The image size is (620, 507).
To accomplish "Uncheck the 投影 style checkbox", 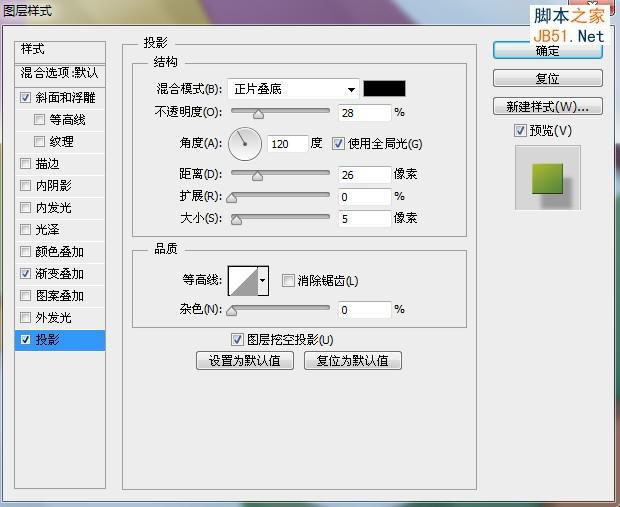I will point(25,339).
